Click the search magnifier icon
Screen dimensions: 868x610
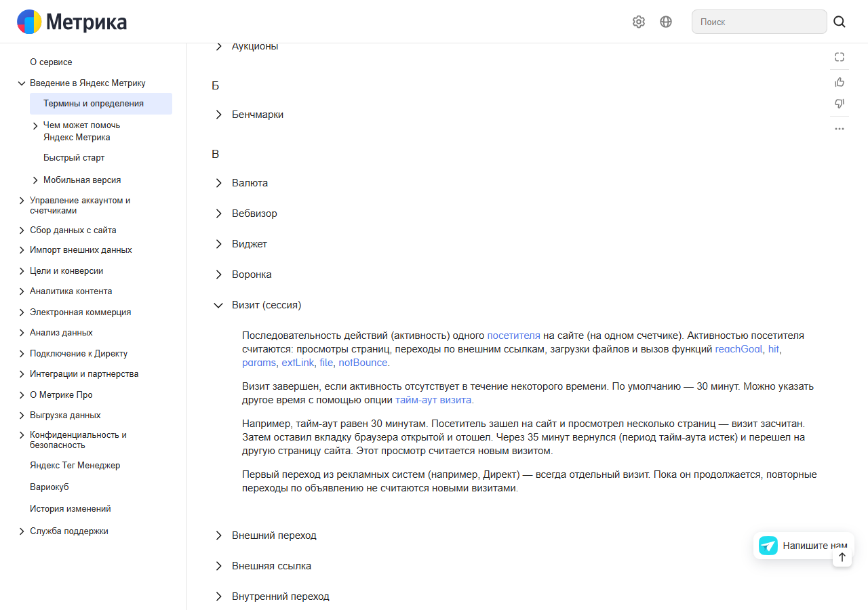tap(840, 22)
